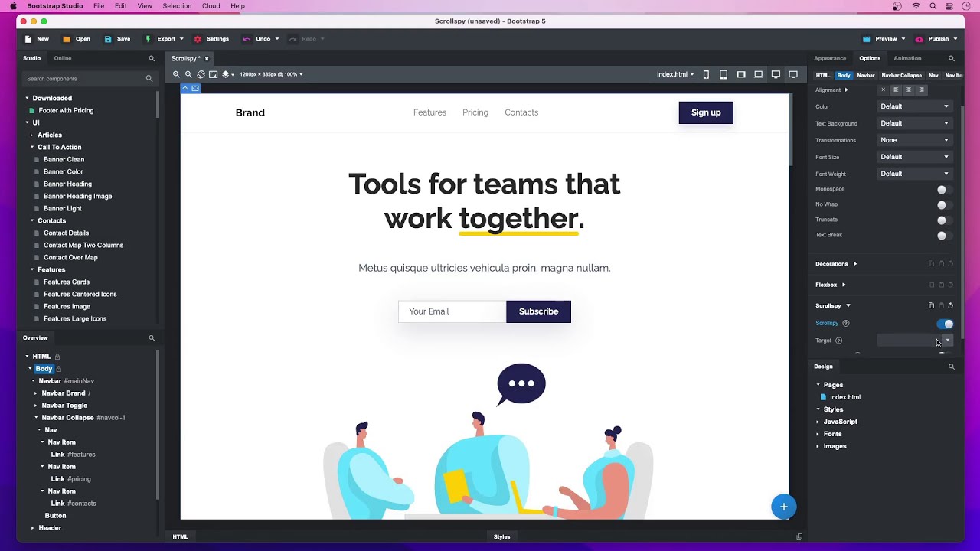Copy the Scrollspy settings using its copy icon

pos(931,305)
